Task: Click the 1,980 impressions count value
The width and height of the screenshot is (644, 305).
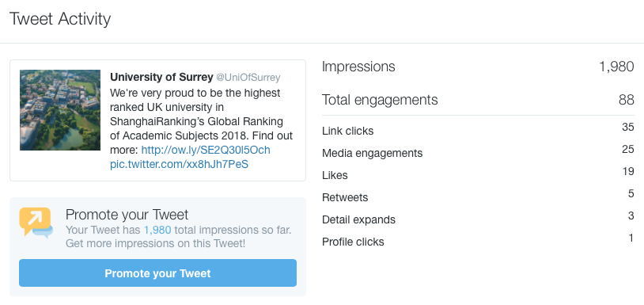Action: [x=616, y=67]
